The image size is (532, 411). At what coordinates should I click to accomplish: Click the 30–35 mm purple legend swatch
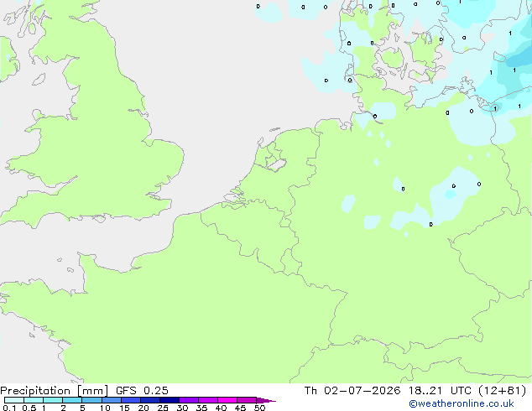pos(189,400)
